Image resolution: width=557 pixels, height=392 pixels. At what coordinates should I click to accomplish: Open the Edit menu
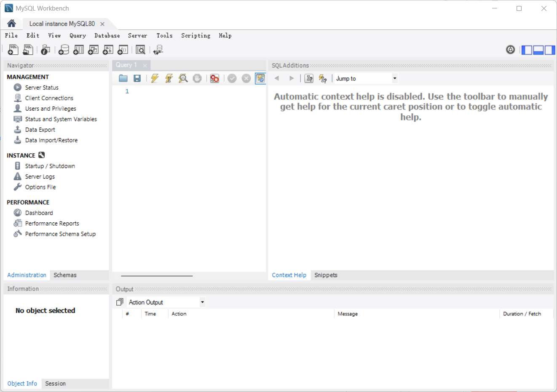(33, 35)
